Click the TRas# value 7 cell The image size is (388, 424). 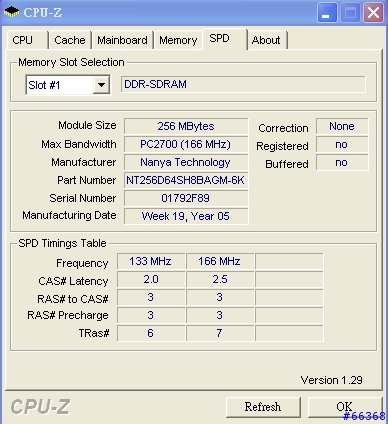tap(220, 333)
